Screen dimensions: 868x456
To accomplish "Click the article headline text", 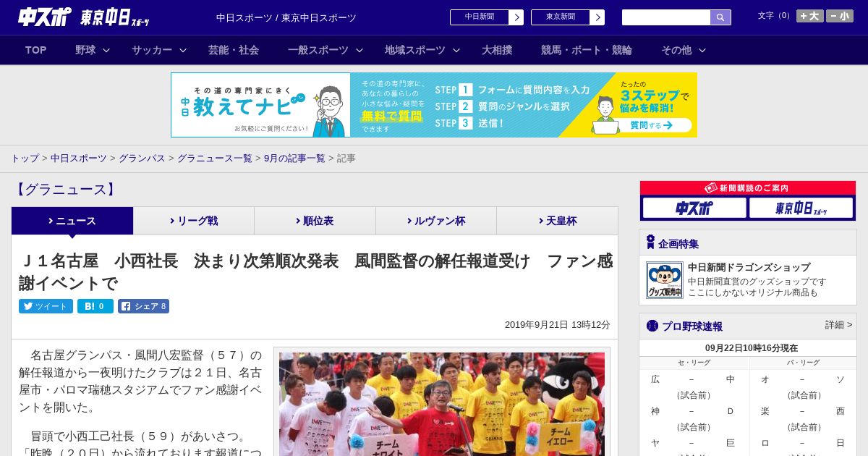I will coord(315,271).
